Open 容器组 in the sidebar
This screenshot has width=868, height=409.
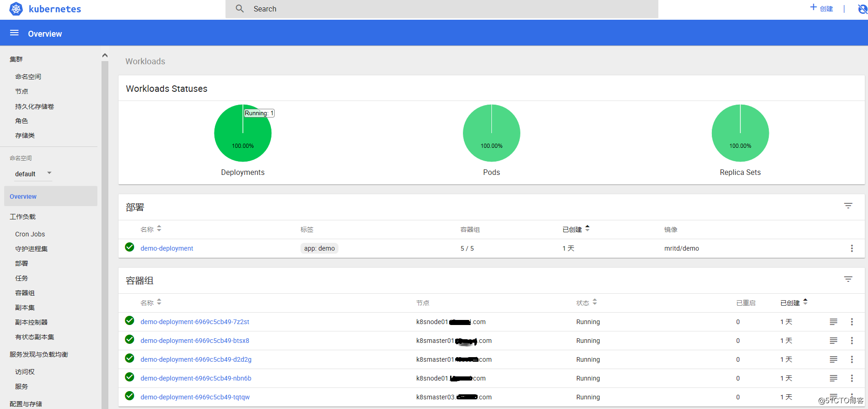coord(25,293)
